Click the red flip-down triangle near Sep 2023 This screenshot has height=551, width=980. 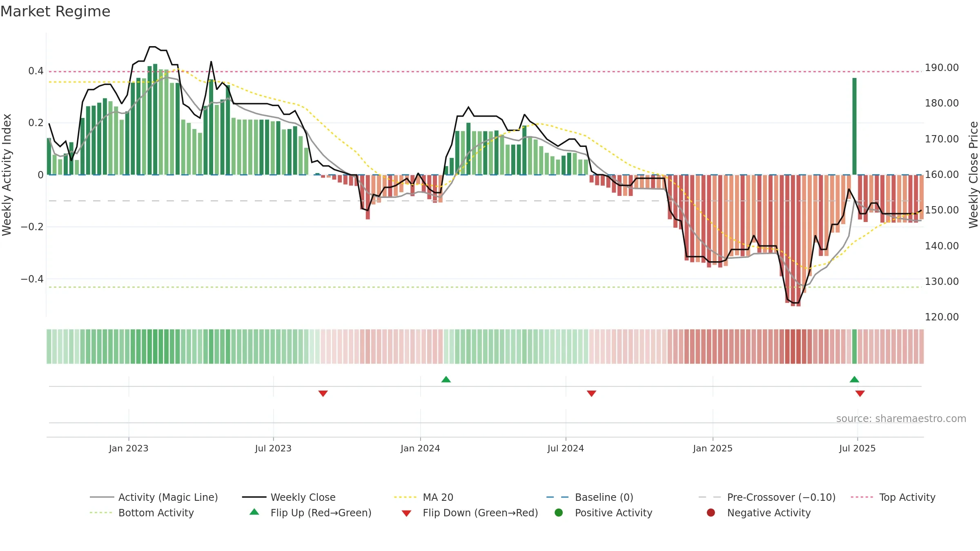pyautogui.click(x=323, y=393)
